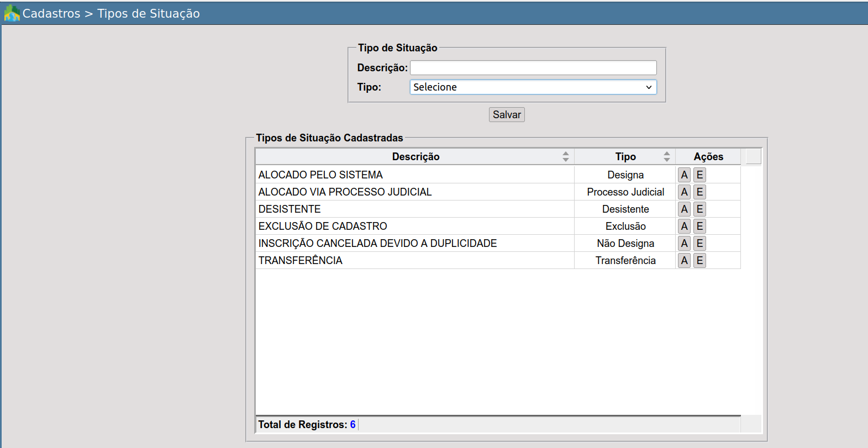
Task: Sort table by Descrição column arrows
Action: pos(565,157)
